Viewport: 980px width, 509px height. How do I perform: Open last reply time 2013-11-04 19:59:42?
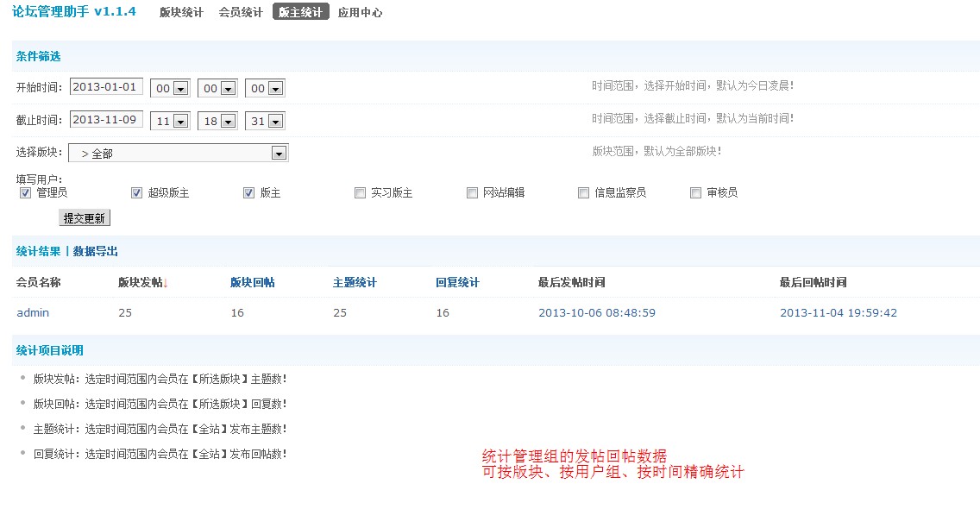pos(839,312)
